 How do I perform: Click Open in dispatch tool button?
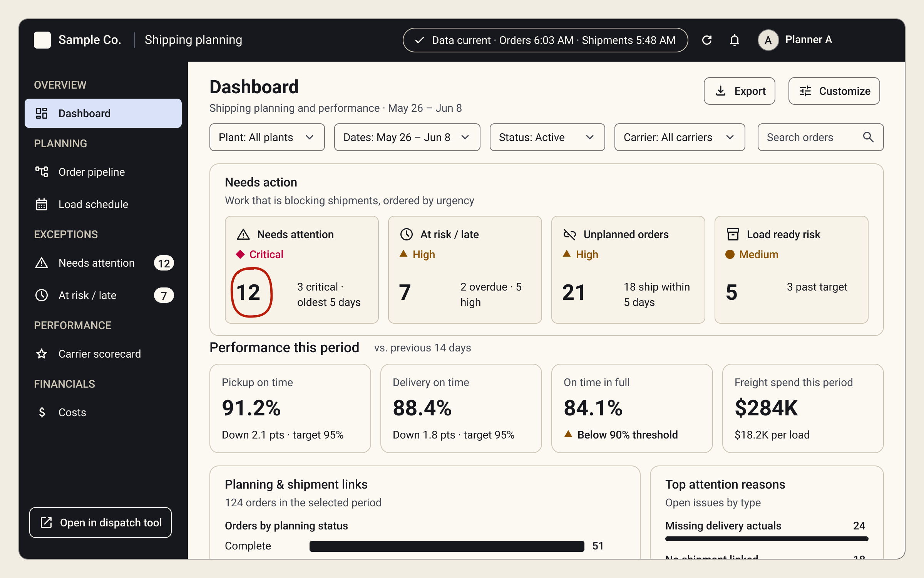pyautogui.click(x=100, y=523)
